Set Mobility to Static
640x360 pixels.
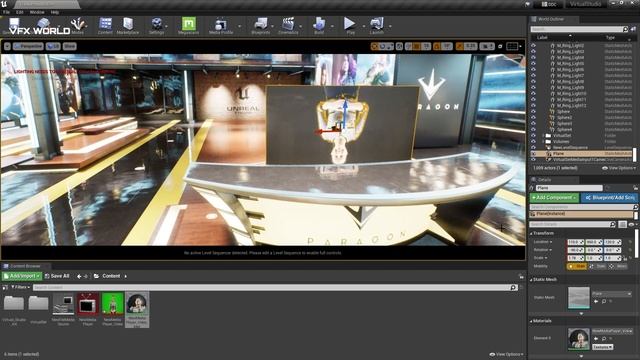click(x=577, y=266)
